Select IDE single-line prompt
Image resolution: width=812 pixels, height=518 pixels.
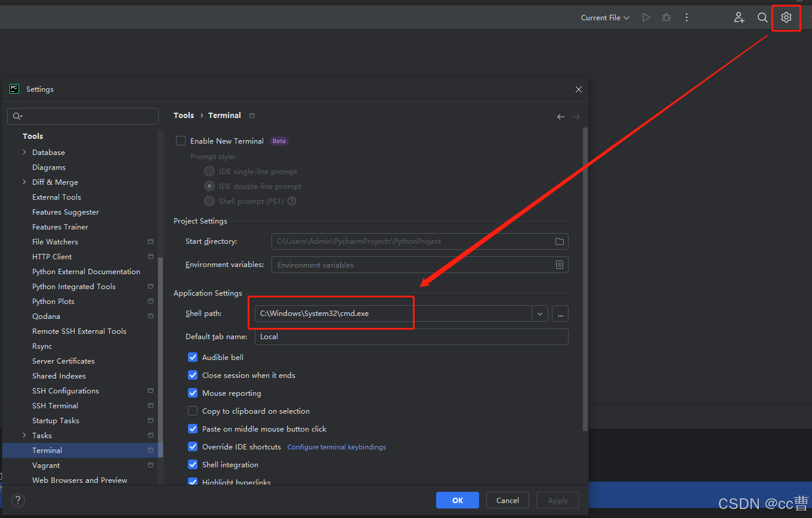(209, 171)
